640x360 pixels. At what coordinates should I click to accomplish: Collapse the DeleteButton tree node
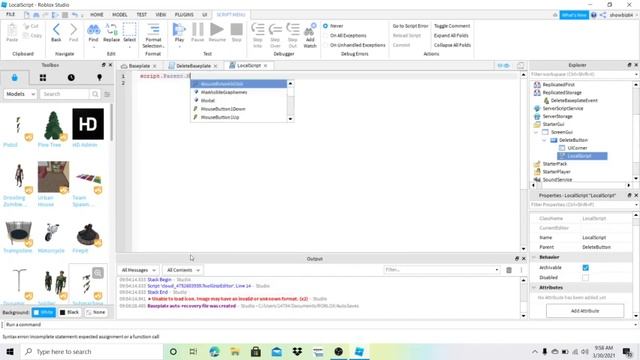(x=544, y=140)
